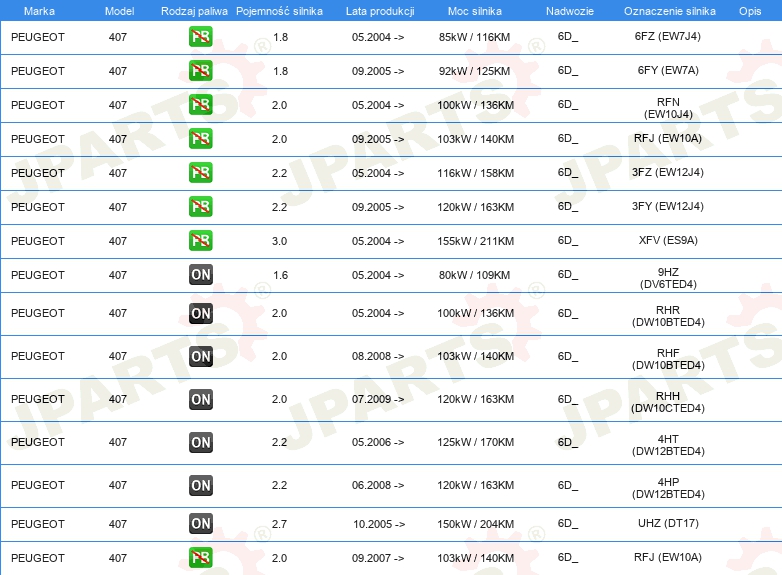Click the engine code 4HP (DW12BTED4)
Viewport: 782px width, 575px height.
point(668,487)
